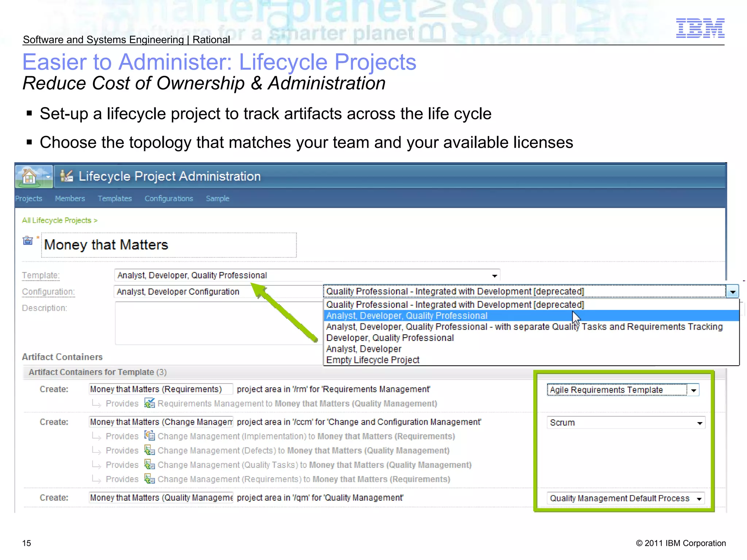This screenshot has height=560, width=747.
Task: Select Quality Professional - Integrated with Development [deprecated] option
Action: (x=531, y=304)
